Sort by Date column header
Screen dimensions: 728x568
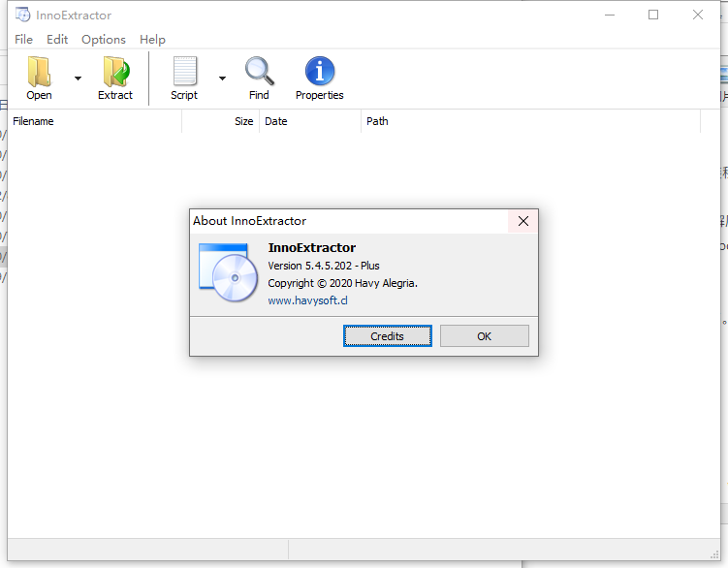[x=310, y=121]
